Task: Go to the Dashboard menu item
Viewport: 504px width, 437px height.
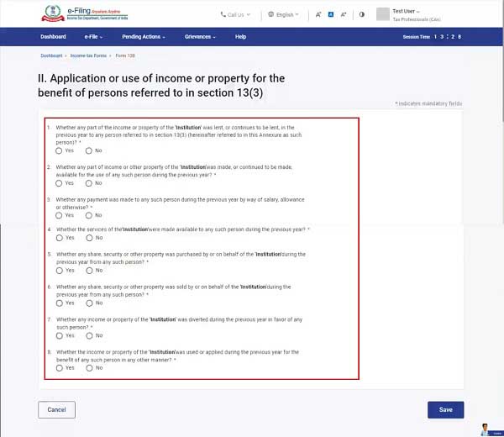Action: pos(54,37)
